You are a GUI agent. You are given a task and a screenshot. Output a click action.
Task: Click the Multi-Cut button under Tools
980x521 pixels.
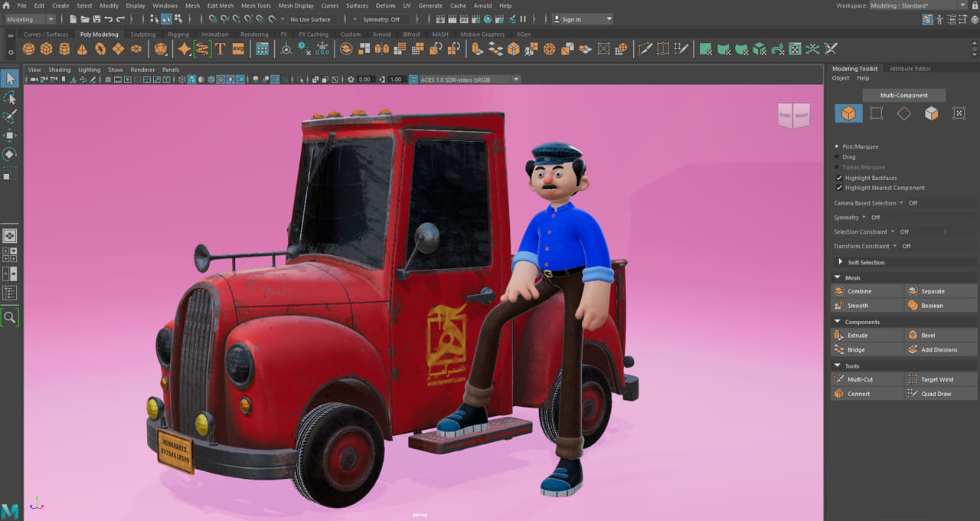867,378
